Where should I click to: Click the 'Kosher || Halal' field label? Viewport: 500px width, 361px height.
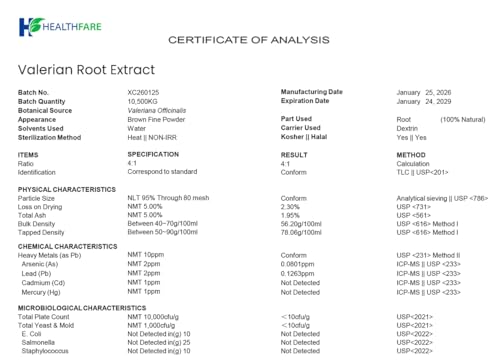tap(304, 137)
